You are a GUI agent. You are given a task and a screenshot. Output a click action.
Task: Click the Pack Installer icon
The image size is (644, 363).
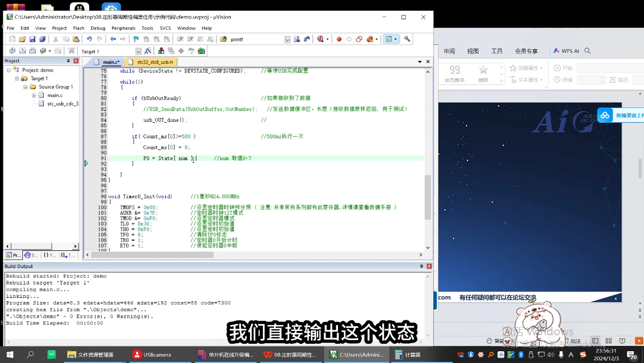[202, 51]
